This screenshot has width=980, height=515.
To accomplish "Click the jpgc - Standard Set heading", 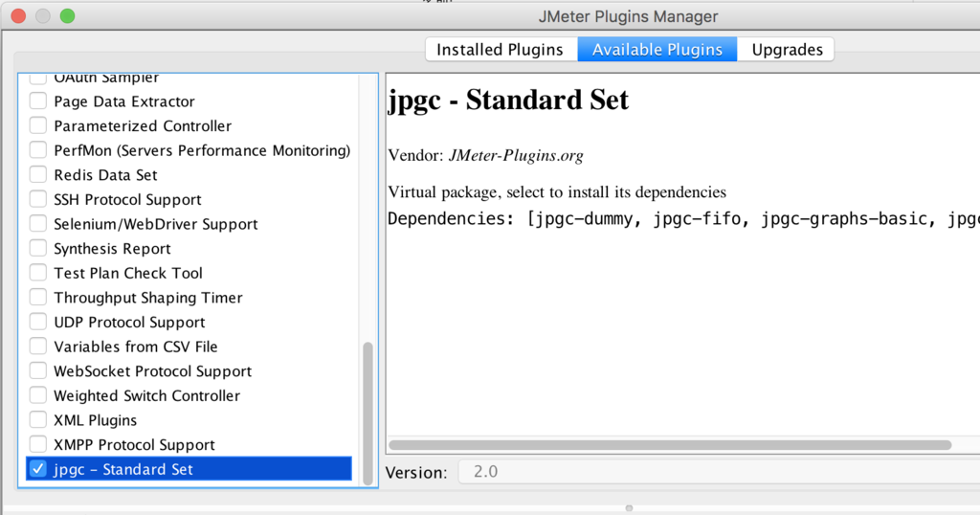I will tap(508, 100).
